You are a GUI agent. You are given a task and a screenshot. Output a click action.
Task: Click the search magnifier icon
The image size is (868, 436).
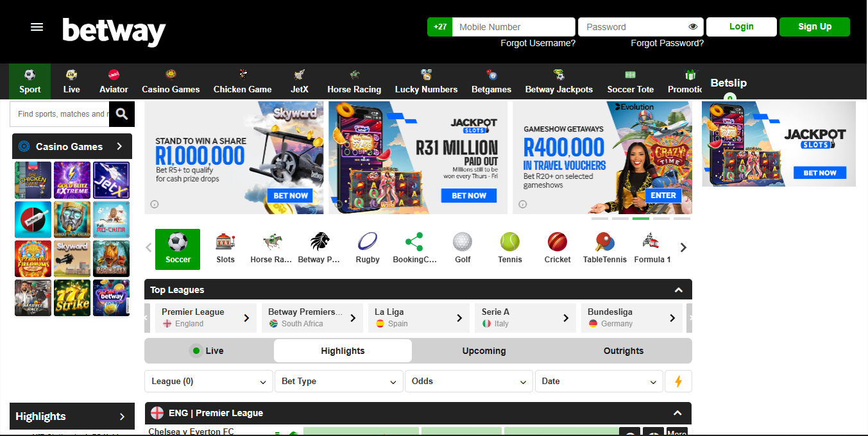point(122,114)
